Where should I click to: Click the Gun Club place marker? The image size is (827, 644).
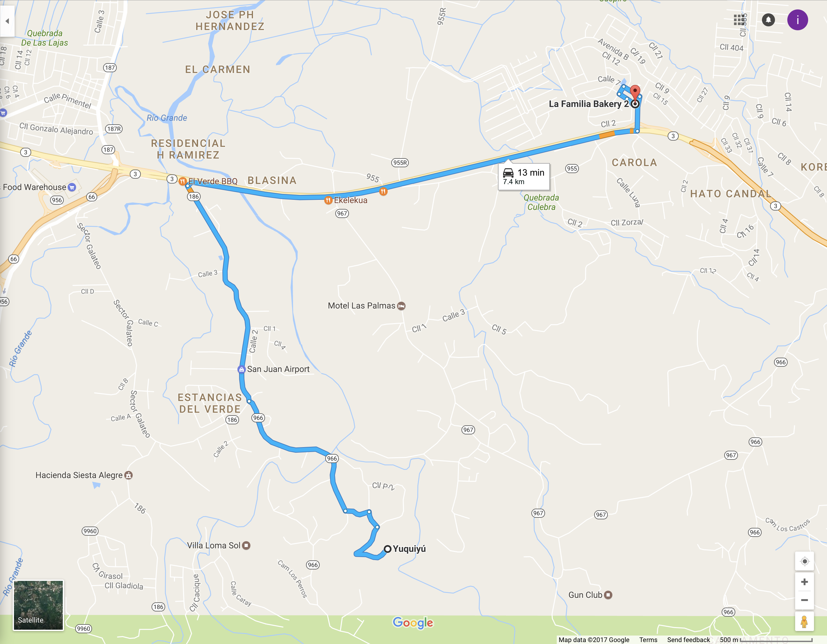[x=608, y=595]
